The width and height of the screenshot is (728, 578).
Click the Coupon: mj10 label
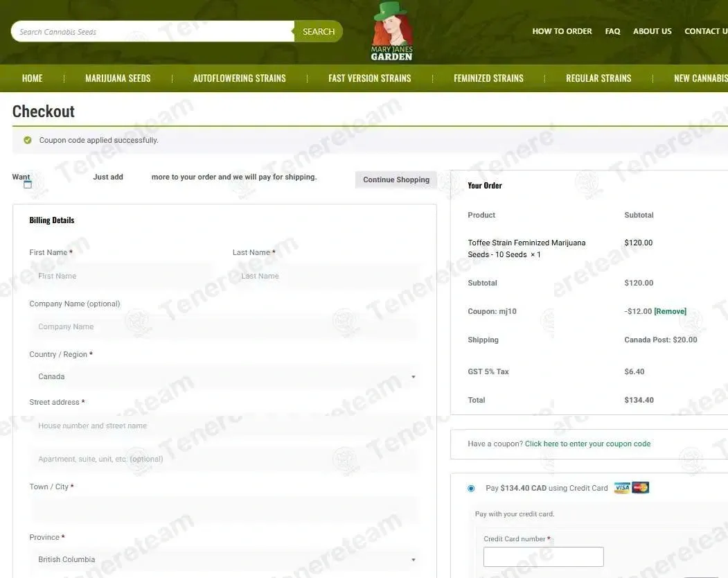pos(492,311)
